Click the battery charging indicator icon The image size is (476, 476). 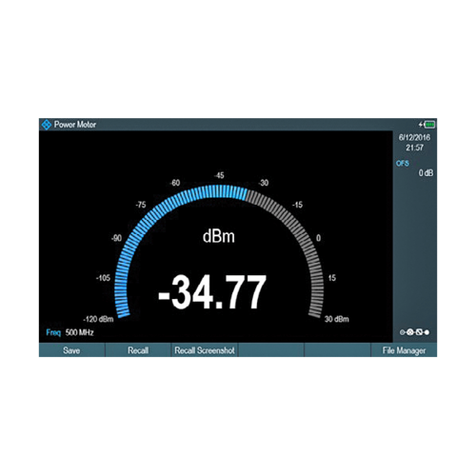pyautogui.click(x=426, y=125)
